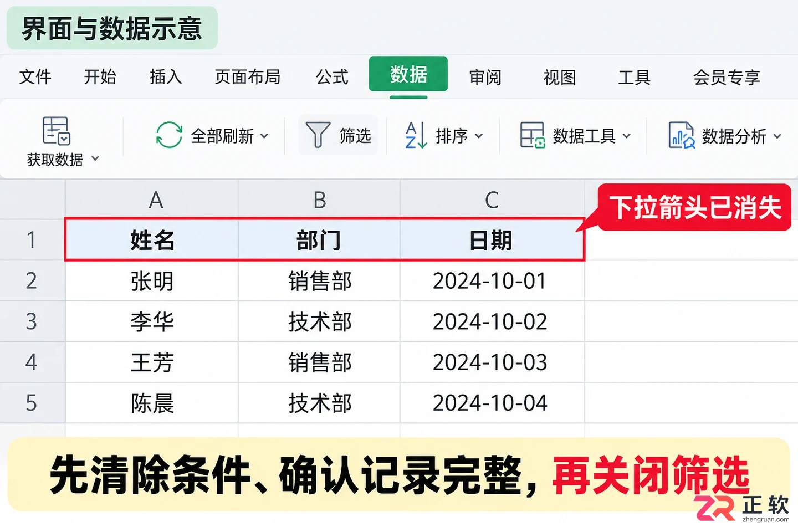Viewport: 798px width, 532px height.
Task: Select the active 数据 tab
Action: 408,74
